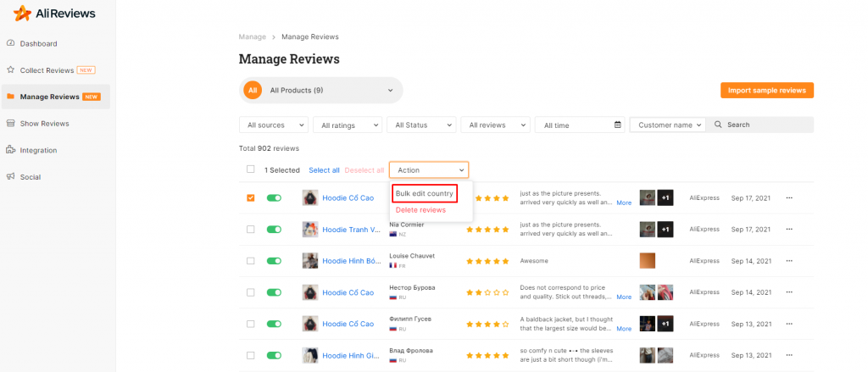Expand the All Status filter
This screenshot has width=868, height=372.
coord(421,125)
